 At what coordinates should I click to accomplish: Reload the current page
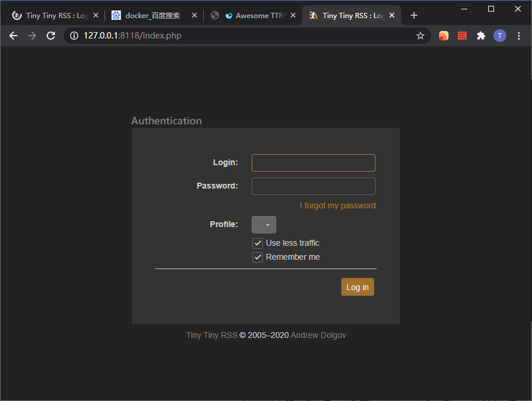[x=51, y=36]
